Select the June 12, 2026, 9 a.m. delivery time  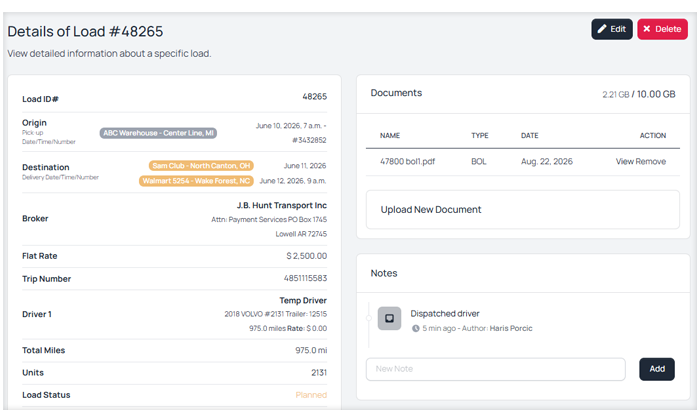click(293, 181)
